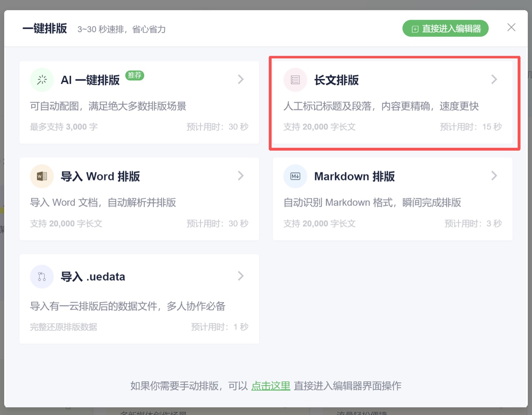532x415 pixels.
Task: Click the 长文排版 list icon
Action: click(295, 80)
